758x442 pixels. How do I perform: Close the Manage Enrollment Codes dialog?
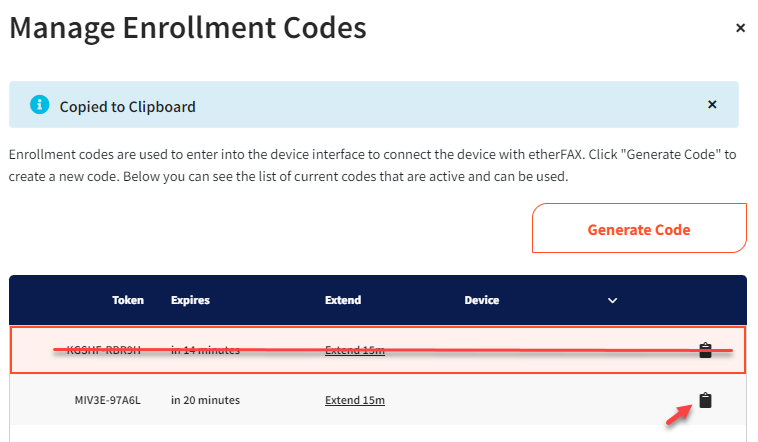point(740,28)
